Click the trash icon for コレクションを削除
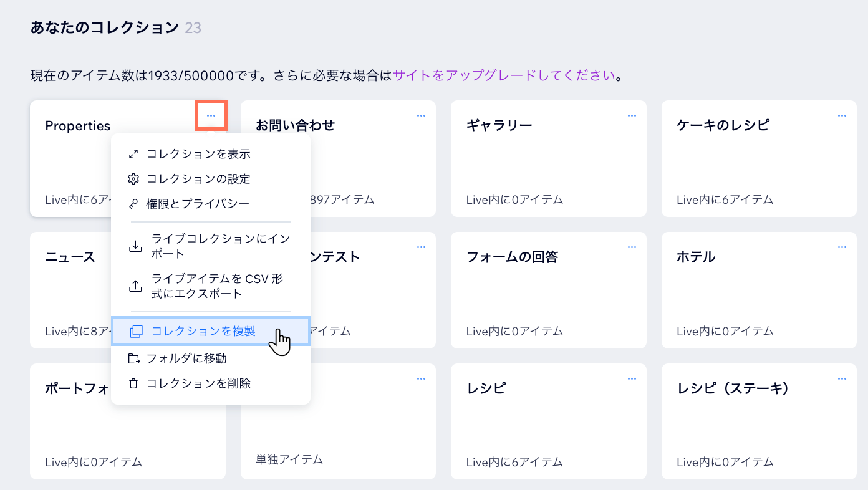This screenshot has width=868, height=490. pyautogui.click(x=133, y=383)
